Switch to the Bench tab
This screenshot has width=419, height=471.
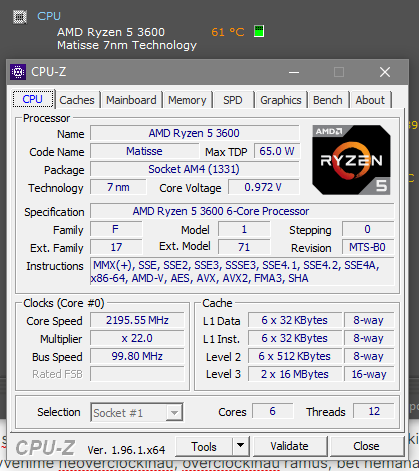point(328,100)
